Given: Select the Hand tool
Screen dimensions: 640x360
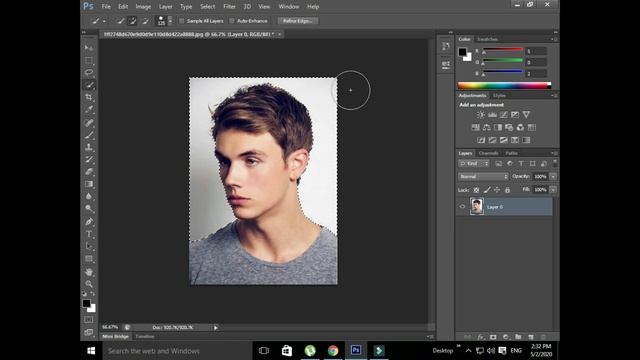Looking at the screenshot, I should (x=89, y=272).
